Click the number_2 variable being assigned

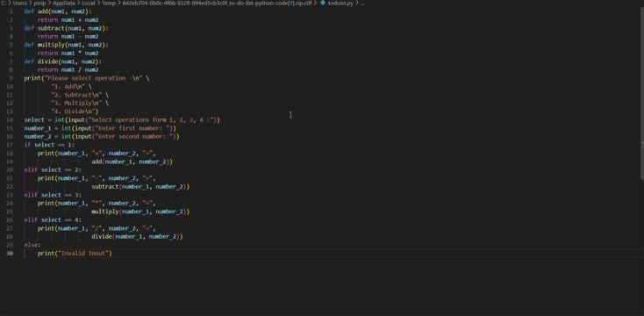click(38, 136)
